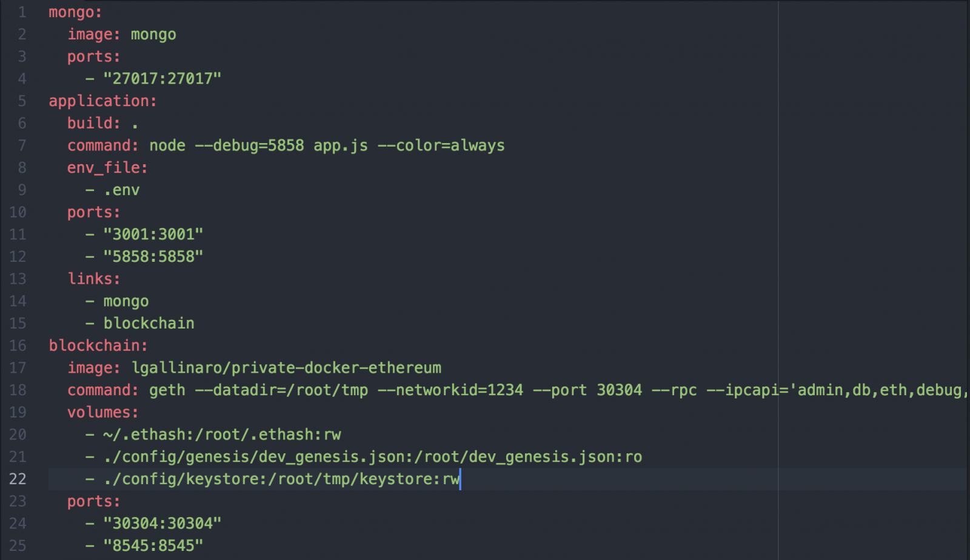Click line number 16 in gutter
Image resolution: width=970 pixels, height=560 pixels.
click(x=18, y=345)
